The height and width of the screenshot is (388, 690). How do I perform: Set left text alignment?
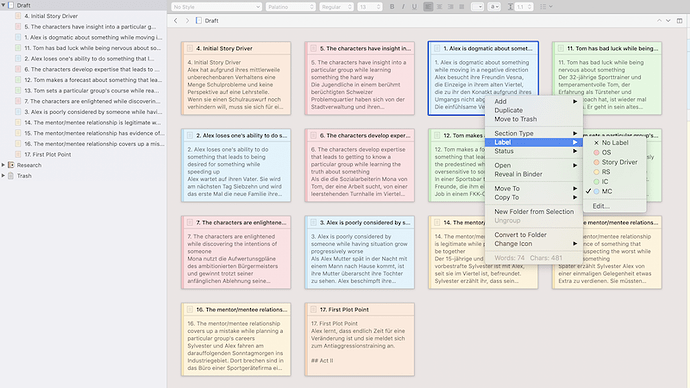point(428,7)
